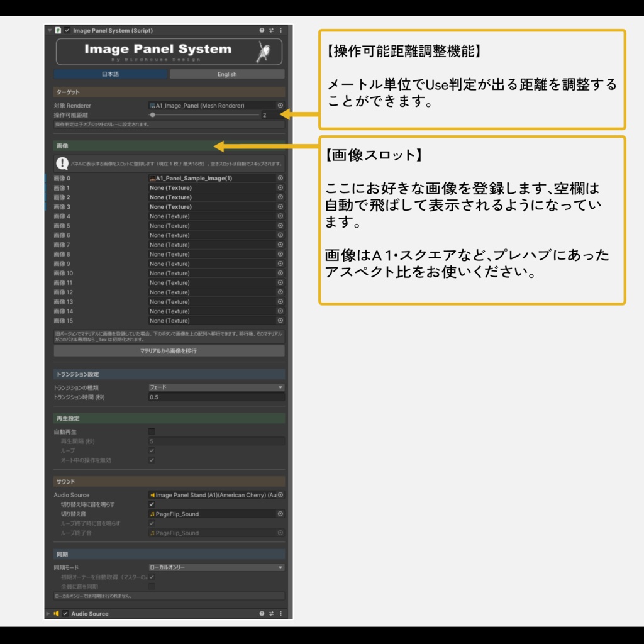
Task: Open object picker for 画像 12 slot
Action: [x=280, y=292]
